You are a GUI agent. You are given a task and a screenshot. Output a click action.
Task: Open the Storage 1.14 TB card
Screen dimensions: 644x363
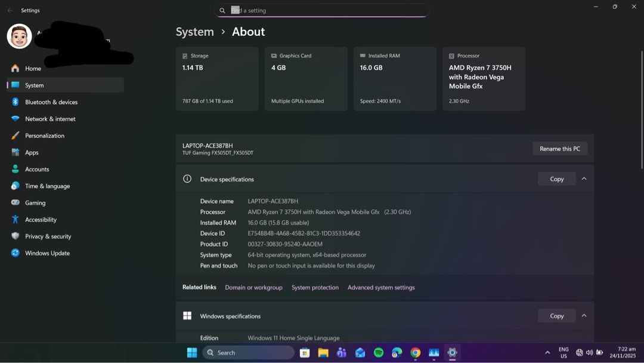(217, 79)
